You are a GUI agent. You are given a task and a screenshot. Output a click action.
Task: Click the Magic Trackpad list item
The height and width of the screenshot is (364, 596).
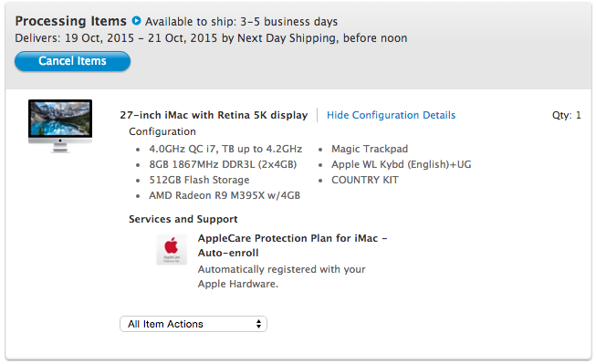coord(370,149)
